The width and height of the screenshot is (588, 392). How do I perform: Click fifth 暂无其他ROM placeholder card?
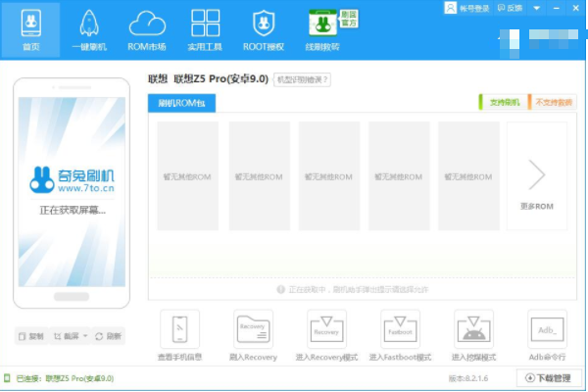pyautogui.click(x=468, y=176)
